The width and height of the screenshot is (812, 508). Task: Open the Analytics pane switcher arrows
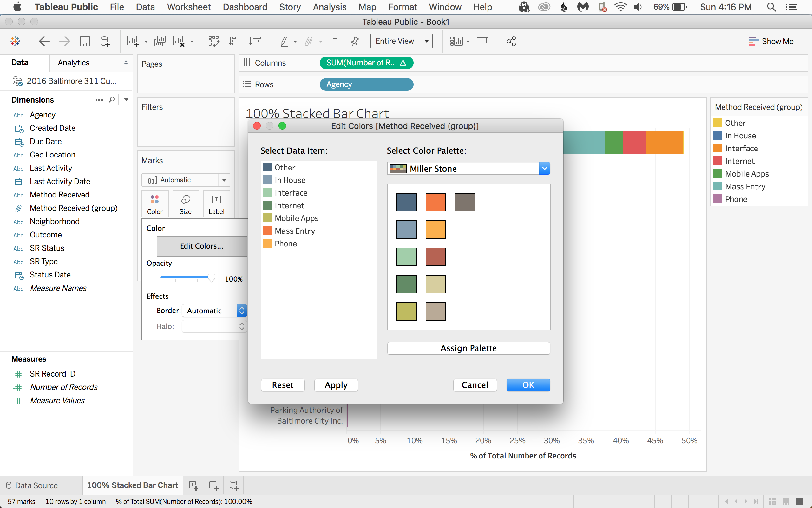[126, 63]
